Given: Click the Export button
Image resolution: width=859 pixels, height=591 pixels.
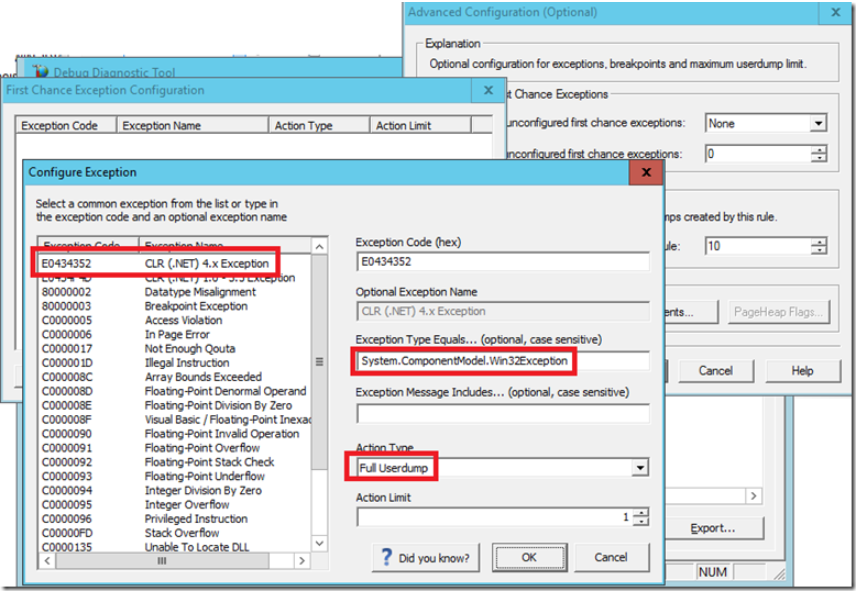Looking at the screenshot, I should tap(713, 527).
